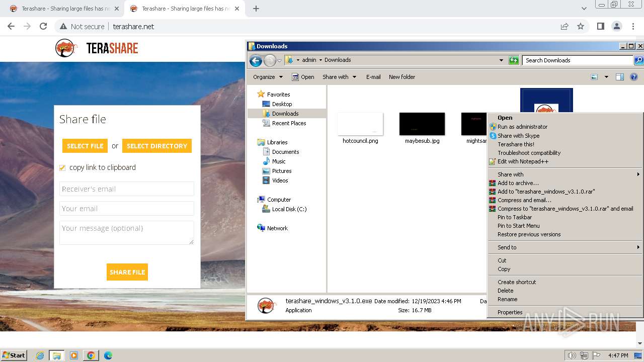Open Explorer help icon
The height and width of the screenshot is (362, 644).
[x=634, y=77]
